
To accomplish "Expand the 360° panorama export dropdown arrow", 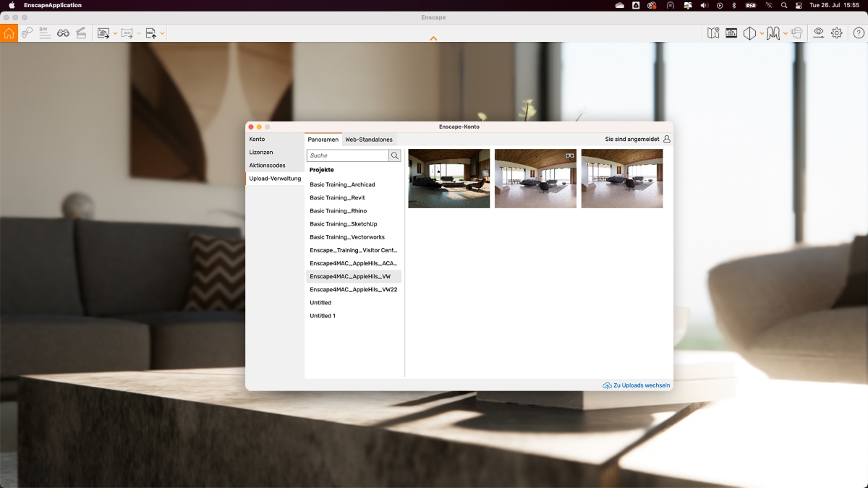I will 139,33.
